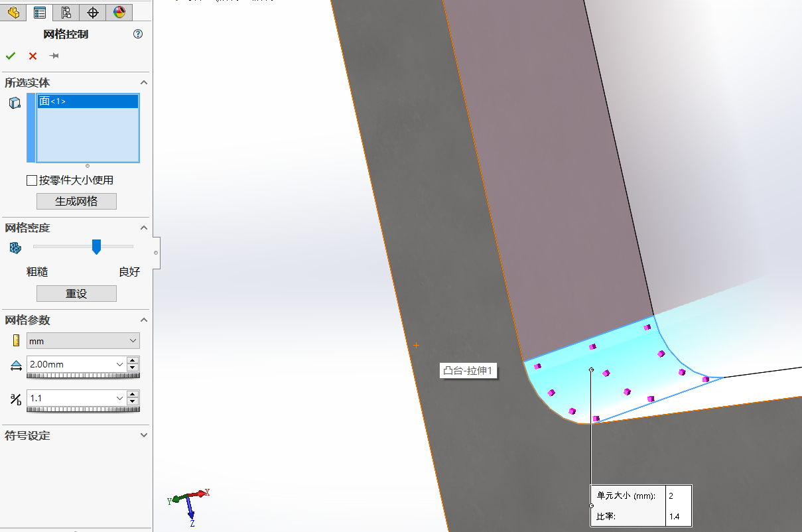The width and height of the screenshot is (802, 532).
Task: Enable the 按零件大小使用 checkbox
Action: (32, 180)
